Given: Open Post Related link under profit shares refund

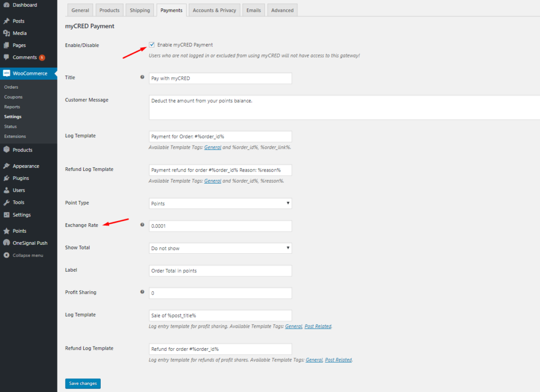Looking at the screenshot, I should (x=339, y=360).
